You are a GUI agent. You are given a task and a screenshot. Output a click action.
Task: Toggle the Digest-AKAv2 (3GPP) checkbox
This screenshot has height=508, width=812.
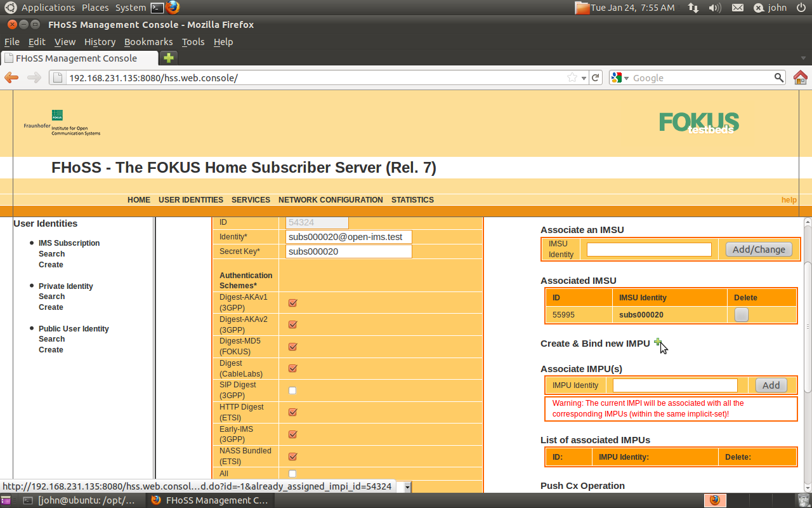click(x=292, y=324)
